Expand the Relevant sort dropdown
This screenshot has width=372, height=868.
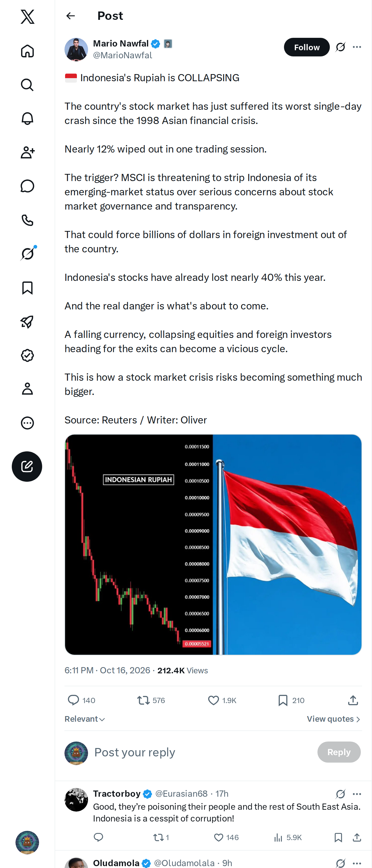click(x=85, y=719)
